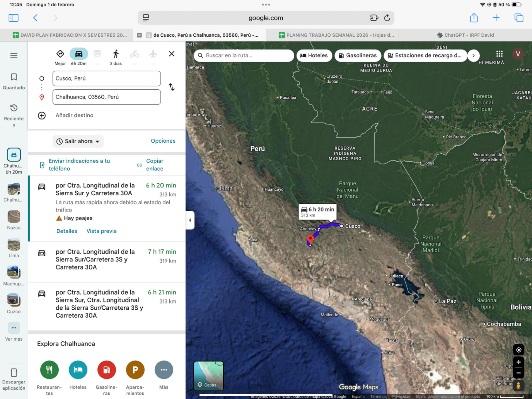Open Detalles of fastest route
532x399 pixels.
point(67,231)
